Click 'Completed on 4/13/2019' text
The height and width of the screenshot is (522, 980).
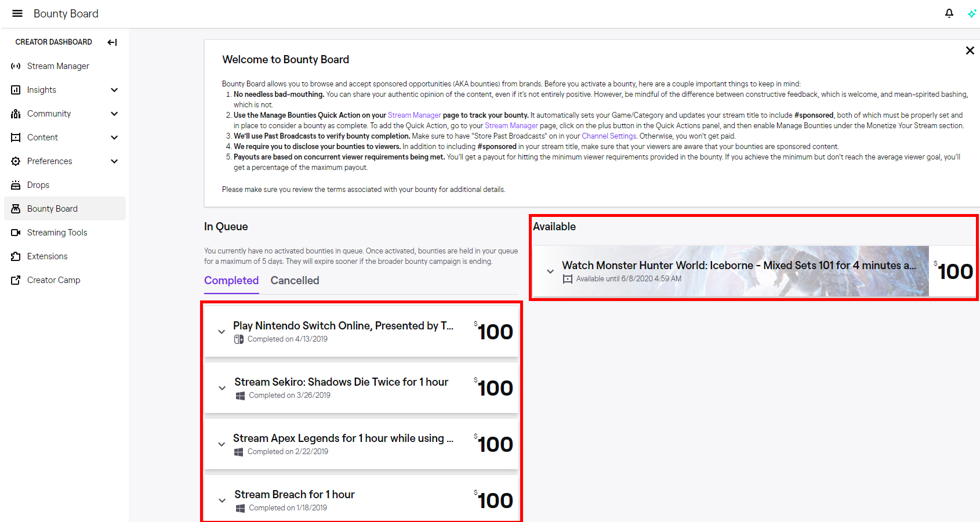point(288,339)
